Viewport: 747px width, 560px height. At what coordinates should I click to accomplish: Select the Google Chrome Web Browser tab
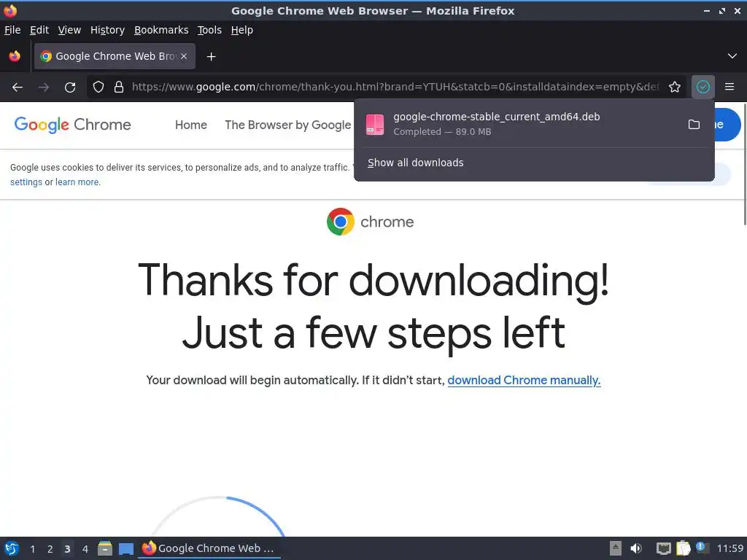[x=115, y=56]
